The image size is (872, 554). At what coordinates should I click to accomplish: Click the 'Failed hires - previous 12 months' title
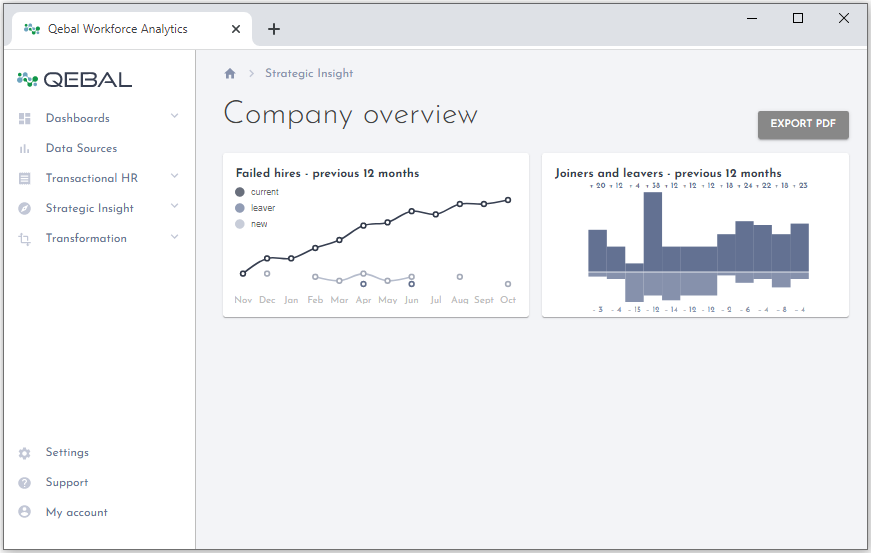point(328,174)
